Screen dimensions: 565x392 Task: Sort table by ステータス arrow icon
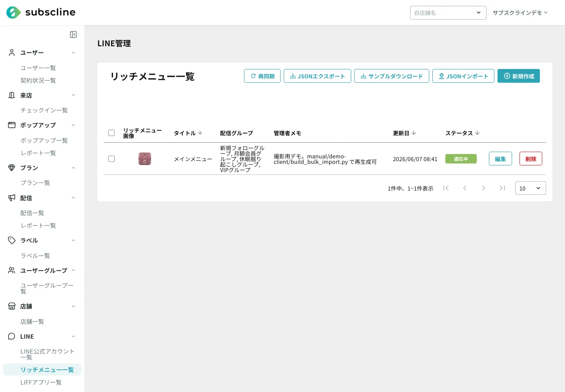pyautogui.click(x=477, y=133)
